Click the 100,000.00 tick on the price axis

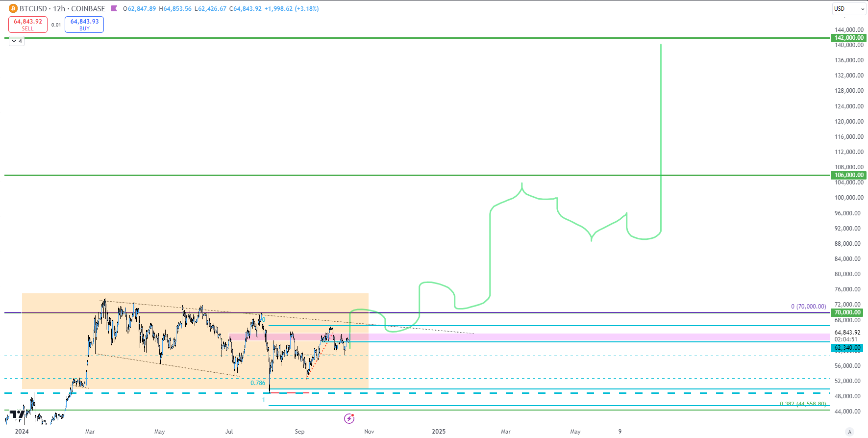click(849, 198)
